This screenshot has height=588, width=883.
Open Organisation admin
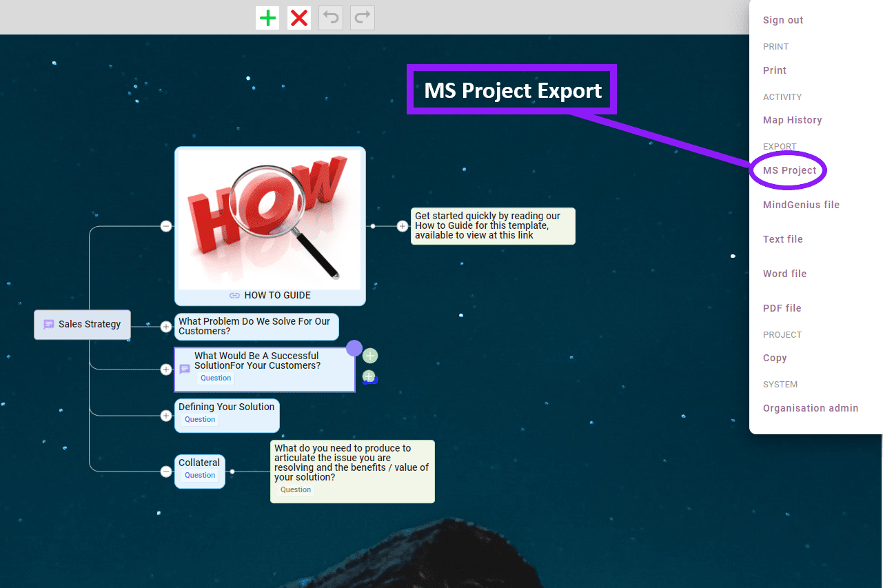click(x=811, y=408)
